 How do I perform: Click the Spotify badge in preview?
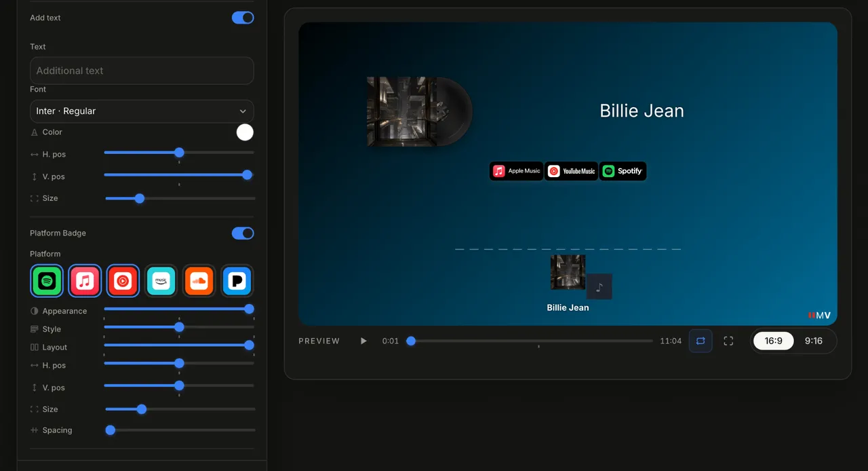pyautogui.click(x=623, y=171)
